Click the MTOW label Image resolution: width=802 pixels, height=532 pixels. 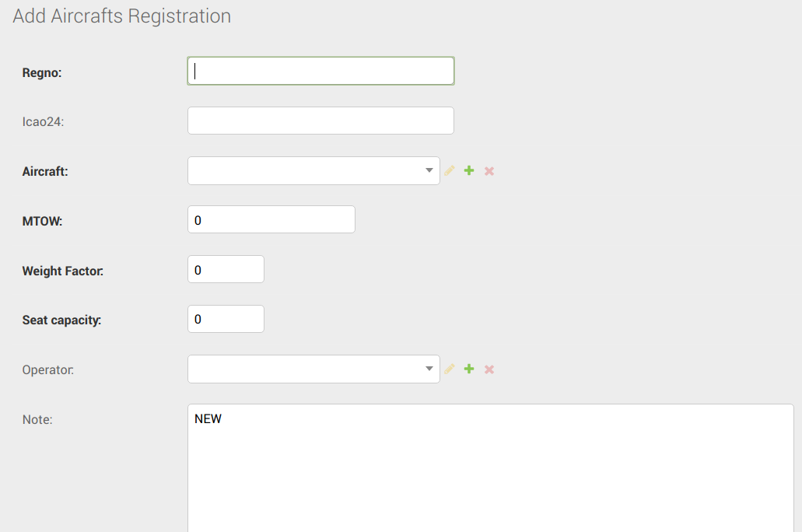(42, 221)
